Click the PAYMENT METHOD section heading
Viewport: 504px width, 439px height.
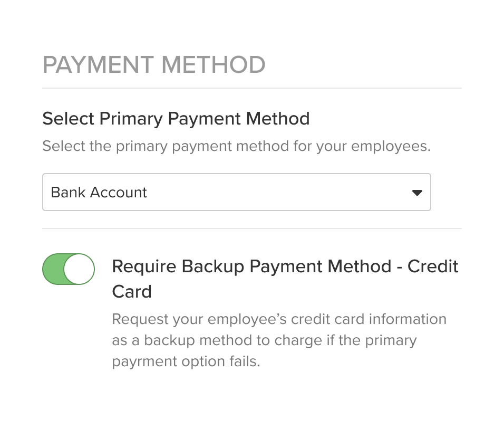[154, 65]
